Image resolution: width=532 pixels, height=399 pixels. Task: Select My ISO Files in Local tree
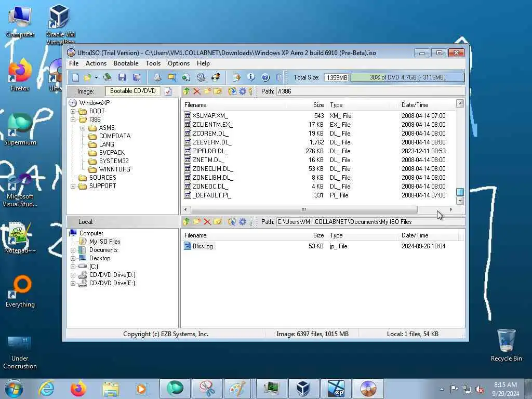pos(104,242)
